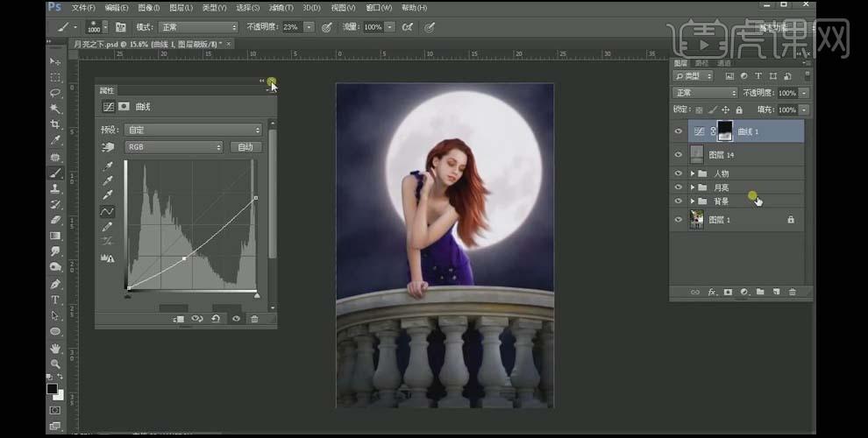The width and height of the screenshot is (868, 438).
Task: Hide the 图层 1 layer
Action: point(678,220)
